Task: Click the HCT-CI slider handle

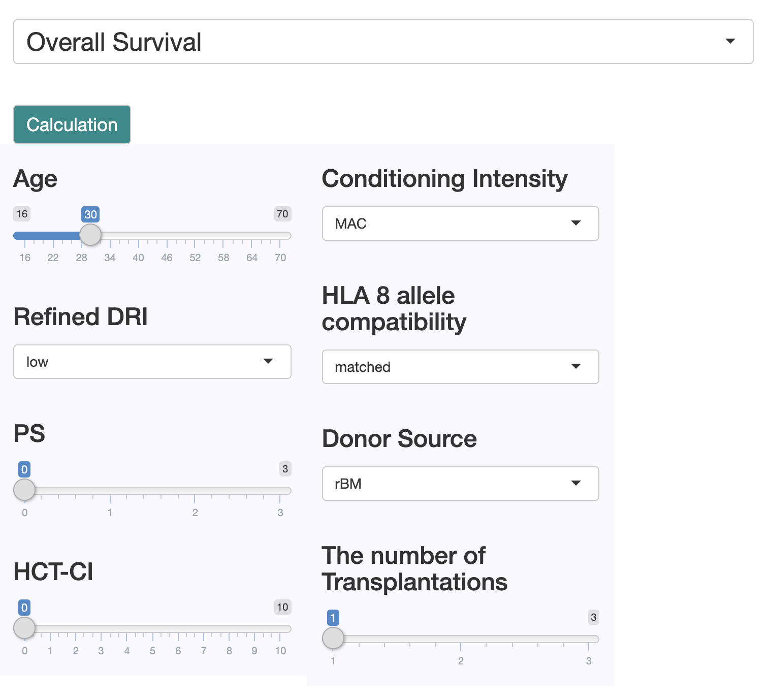Action: pos(24,628)
